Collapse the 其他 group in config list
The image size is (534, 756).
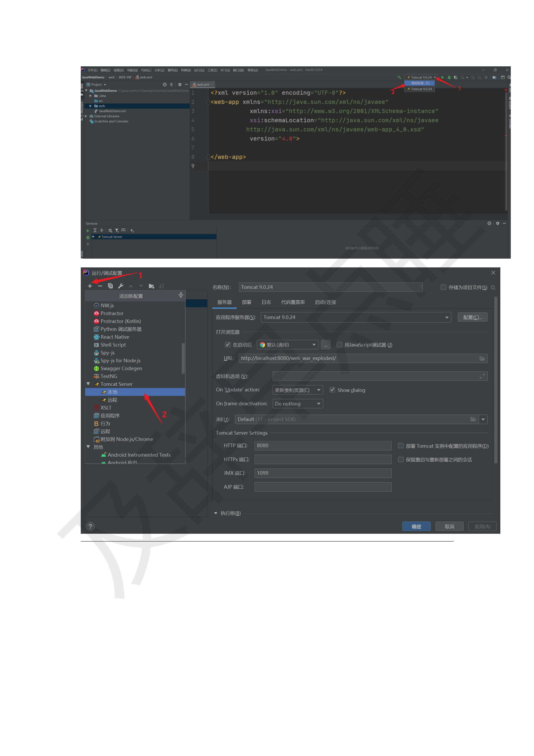[x=88, y=447]
